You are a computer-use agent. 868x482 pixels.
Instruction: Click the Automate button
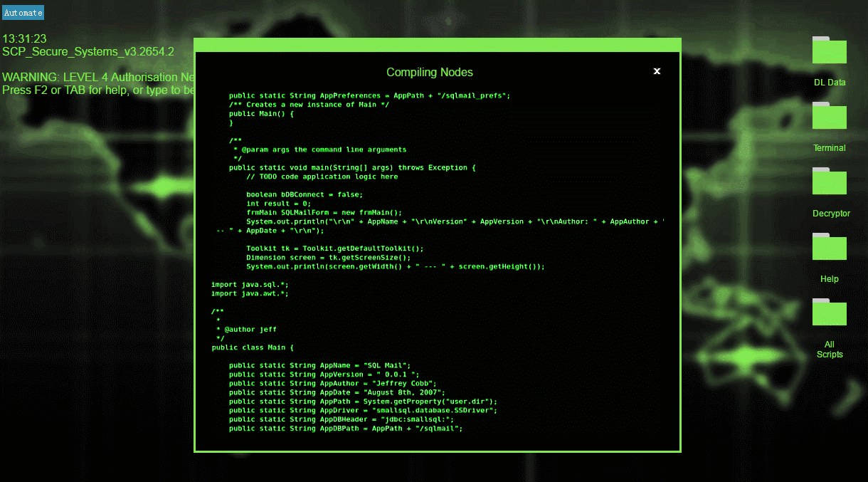coord(23,13)
